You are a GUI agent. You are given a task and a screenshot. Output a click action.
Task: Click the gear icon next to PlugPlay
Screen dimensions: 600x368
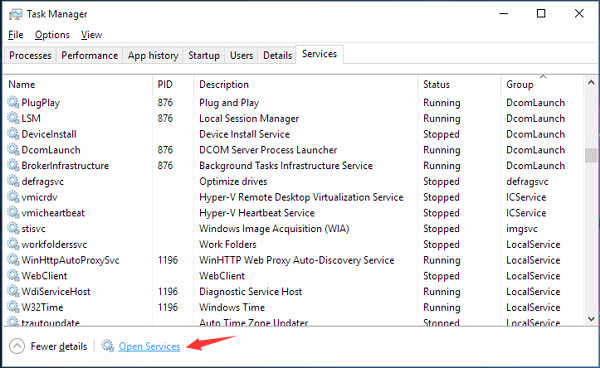(x=13, y=102)
